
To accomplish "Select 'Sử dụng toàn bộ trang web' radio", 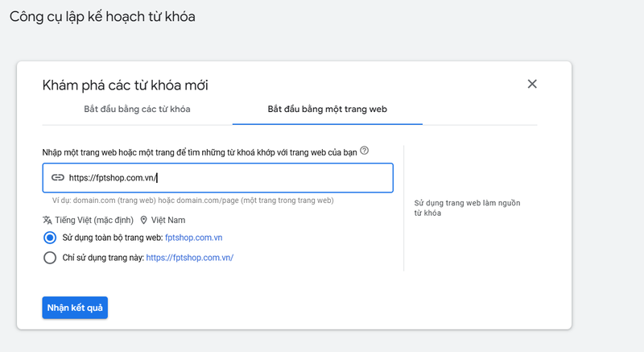I will pyautogui.click(x=50, y=238).
